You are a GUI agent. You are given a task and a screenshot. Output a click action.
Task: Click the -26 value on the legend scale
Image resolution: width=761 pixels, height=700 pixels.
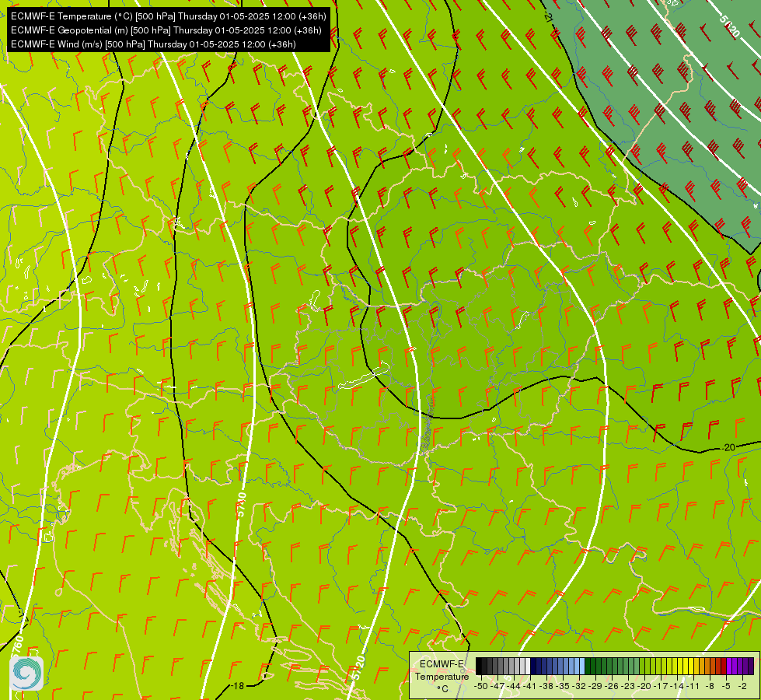coord(612,686)
